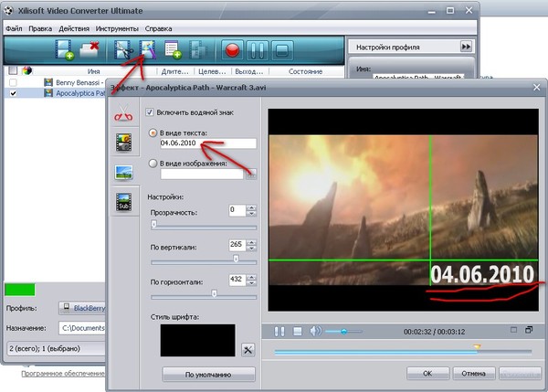Select the Crop scissors tab in Effect dialog
Image resolution: width=548 pixels, height=392 pixels.
click(x=123, y=113)
